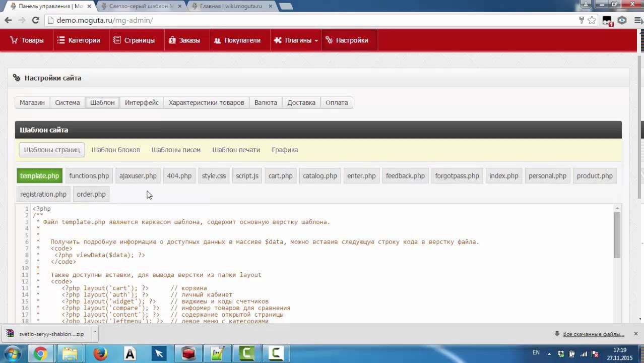Open the Товары menu section
Image resolution: width=644 pixels, height=363 pixels.
(x=27, y=40)
